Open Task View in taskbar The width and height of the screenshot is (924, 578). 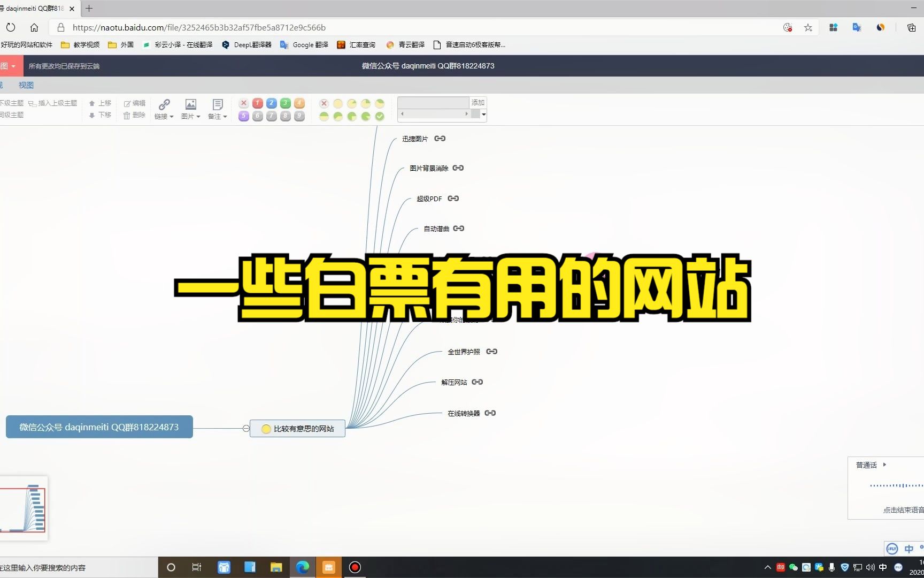[197, 567]
